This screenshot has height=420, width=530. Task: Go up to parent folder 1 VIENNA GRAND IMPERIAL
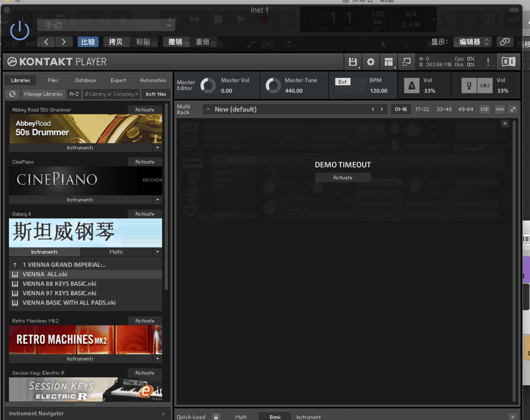pyautogui.click(x=85, y=265)
